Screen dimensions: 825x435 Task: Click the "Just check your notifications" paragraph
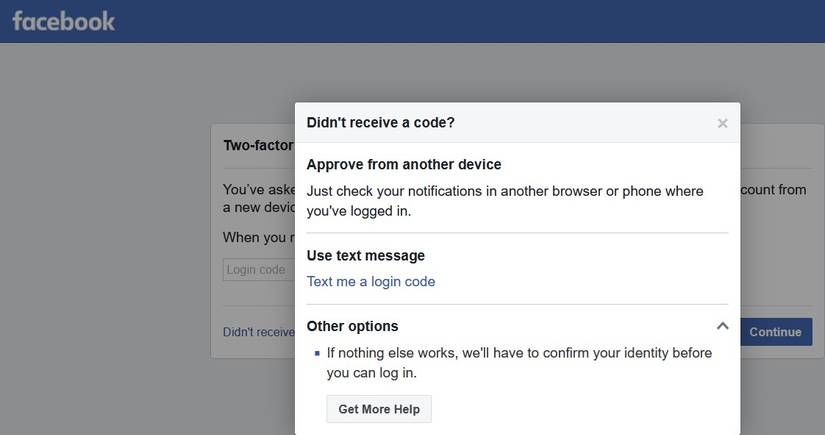point(505,200)
